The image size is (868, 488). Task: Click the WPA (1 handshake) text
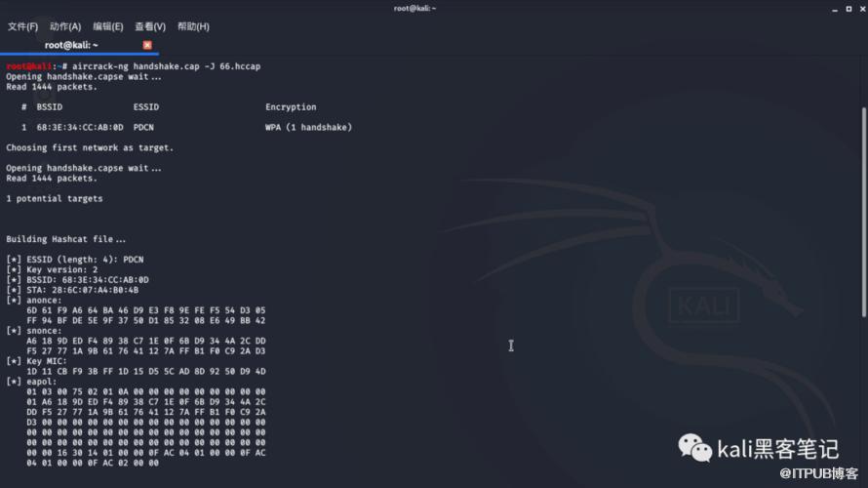coord(308,128)
